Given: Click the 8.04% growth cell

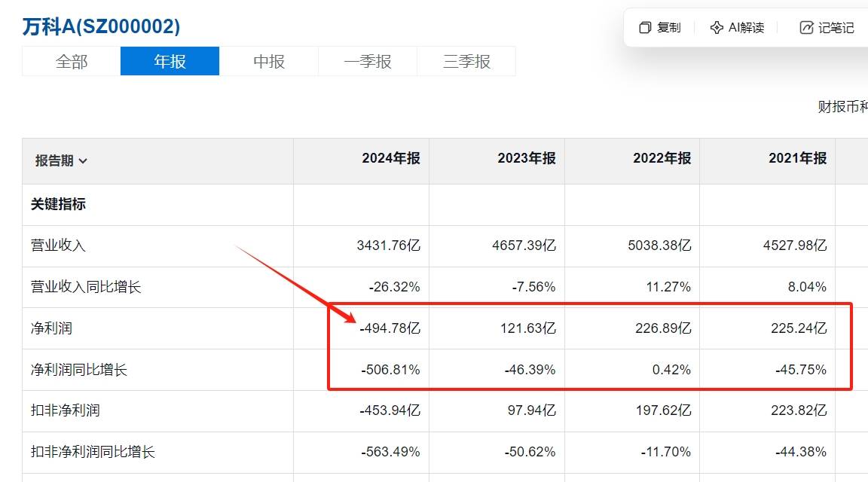Looking at the screenshot, I should (x=808, y=287).
